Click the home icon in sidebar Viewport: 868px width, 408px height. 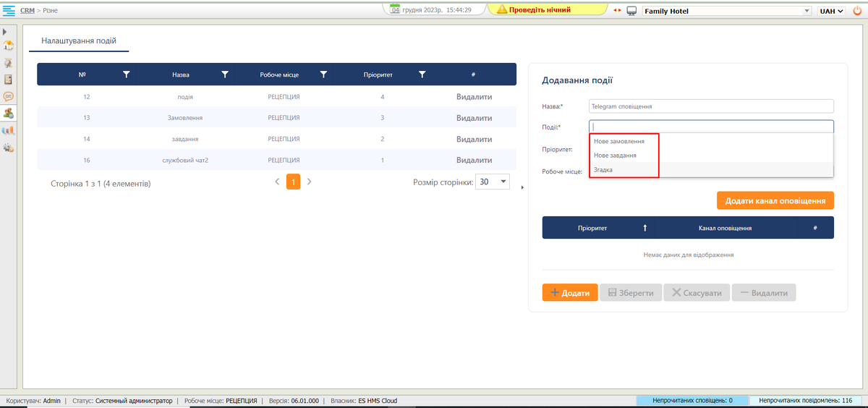point(9,46)
